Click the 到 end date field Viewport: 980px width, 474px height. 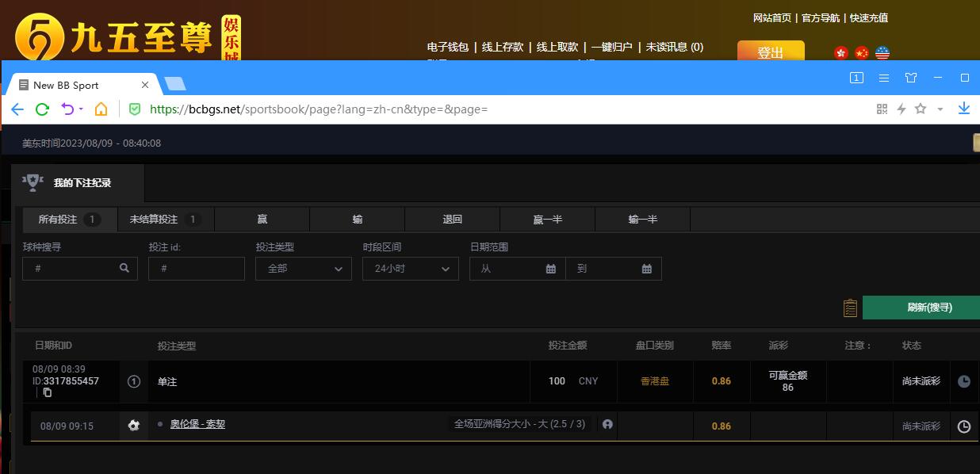click(614, 269)
